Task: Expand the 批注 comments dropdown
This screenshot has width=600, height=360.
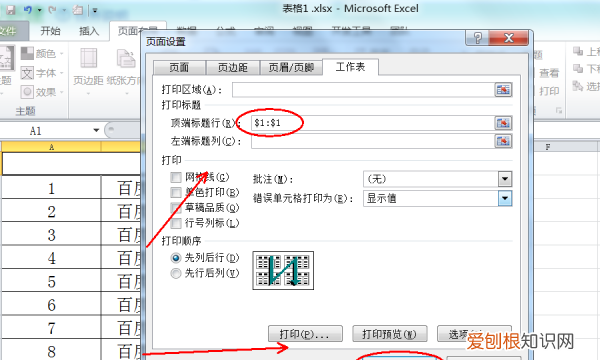Action: [505, 179]
